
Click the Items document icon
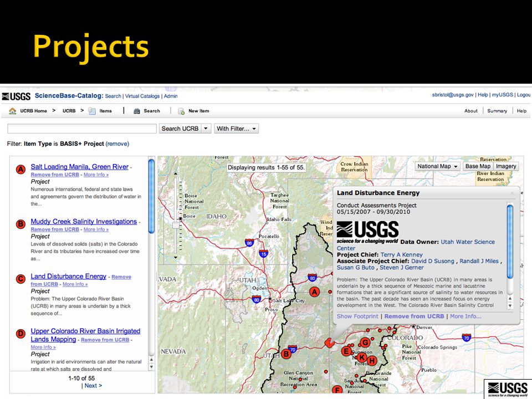[92, 111]
